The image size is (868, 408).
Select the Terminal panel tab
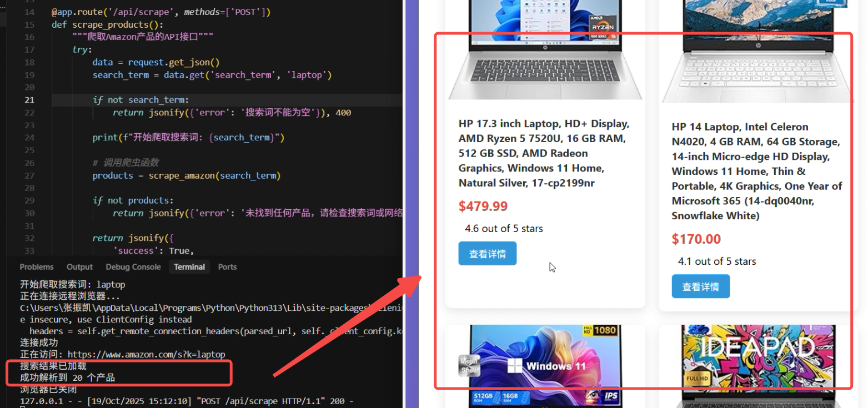(189, 267)
